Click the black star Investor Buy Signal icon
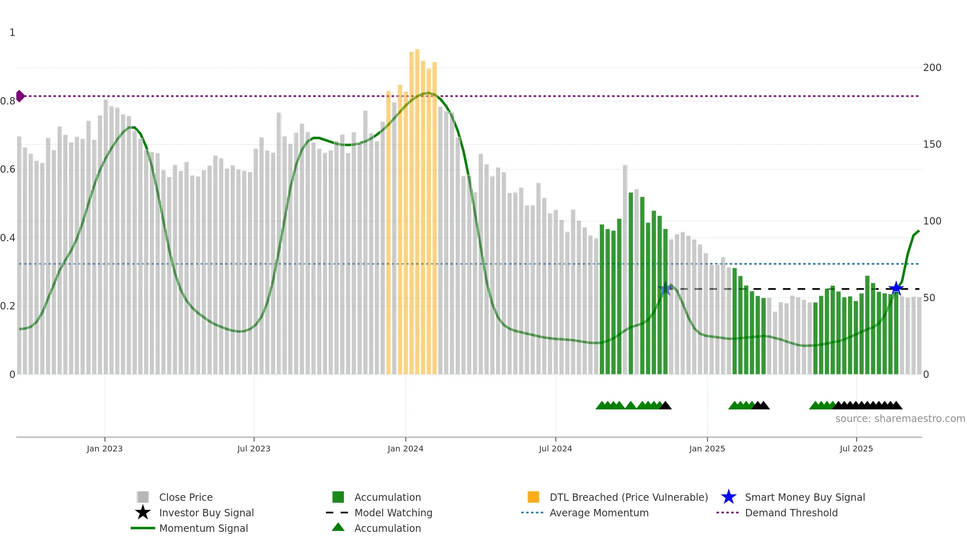The image size is (980, 551). point(143,512)
